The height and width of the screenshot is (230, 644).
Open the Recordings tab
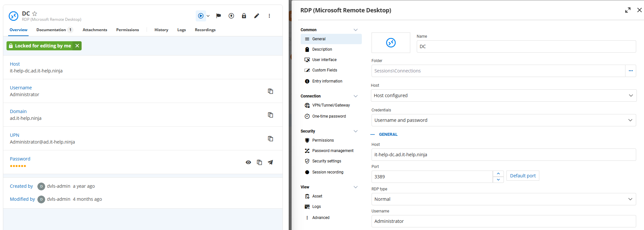coord(205,30)
